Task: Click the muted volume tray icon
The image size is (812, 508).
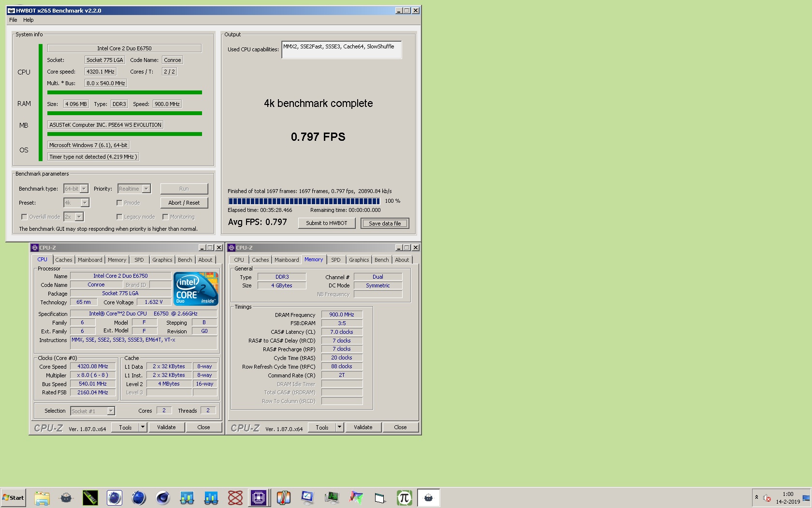Action: (x=767, y=498)
